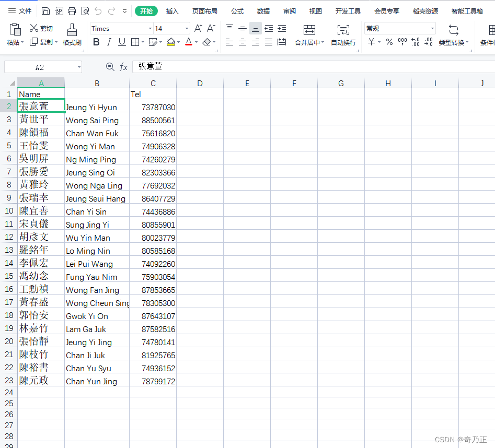Toggle bold formatting
The width and height of the screenshot is (495, 448).
[96, 42]
